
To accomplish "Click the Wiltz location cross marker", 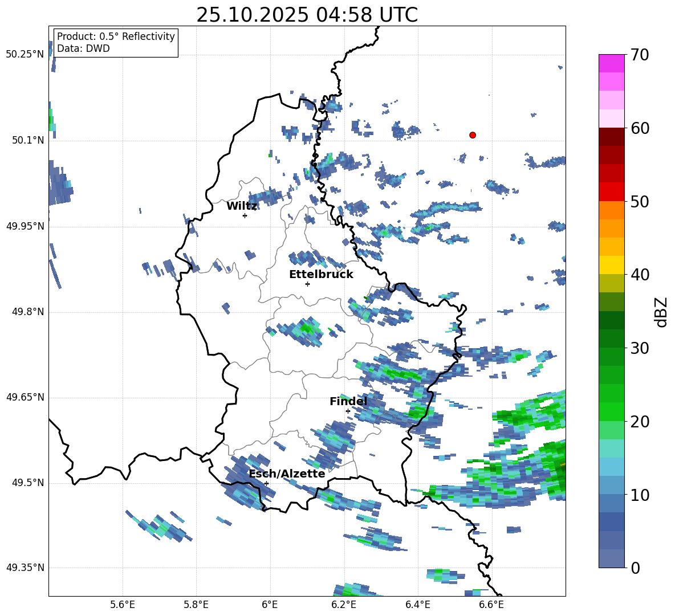I will coord(245,215).
